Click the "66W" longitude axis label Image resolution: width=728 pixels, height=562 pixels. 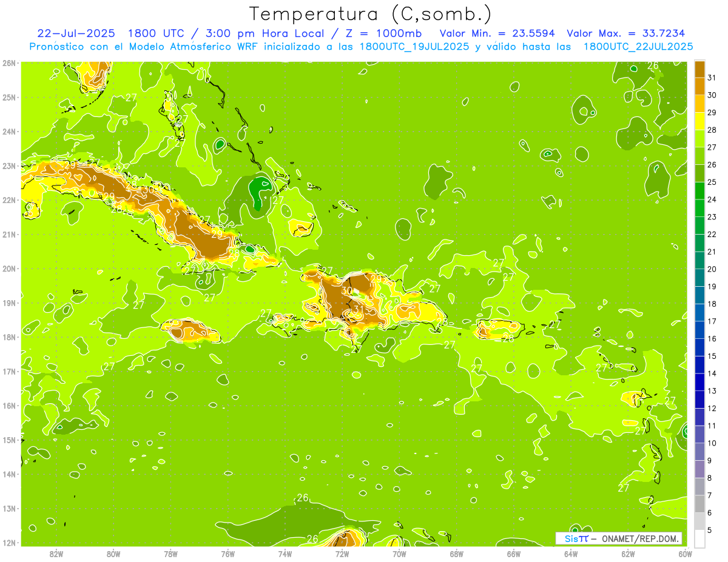tap(514, 553)
